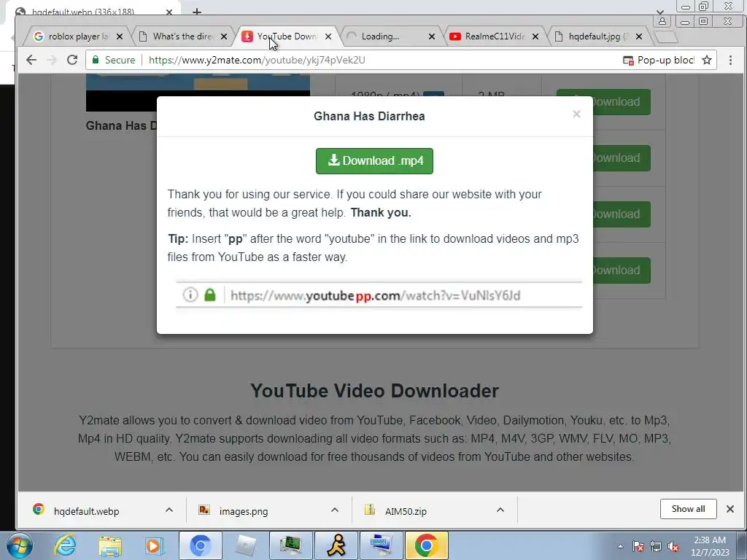
Task: Switch to active Google Chrome taskbar button
Action: pyautogui.click(x=426, y=545)
